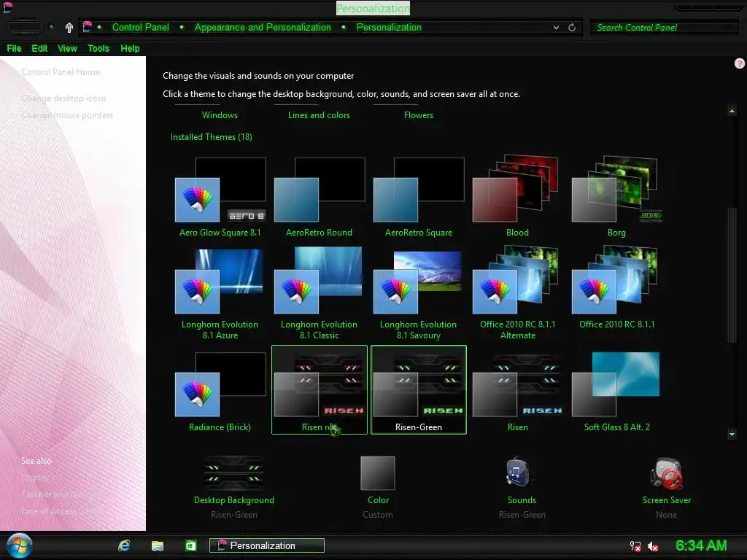The image size is (747, 560).
Task: Click the Personalization icon in address bar
Action: pyautogui.click(x=87, y=27)
